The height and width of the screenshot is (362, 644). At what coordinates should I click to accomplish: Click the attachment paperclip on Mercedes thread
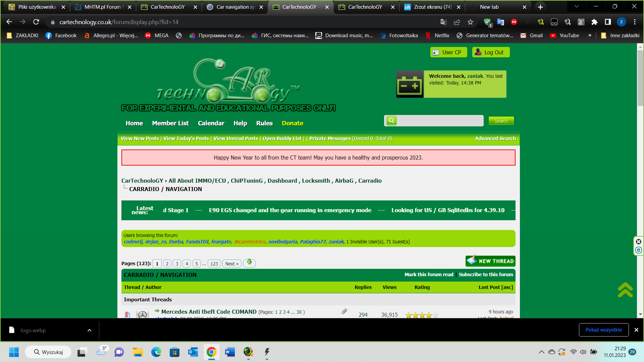point(344,311)
